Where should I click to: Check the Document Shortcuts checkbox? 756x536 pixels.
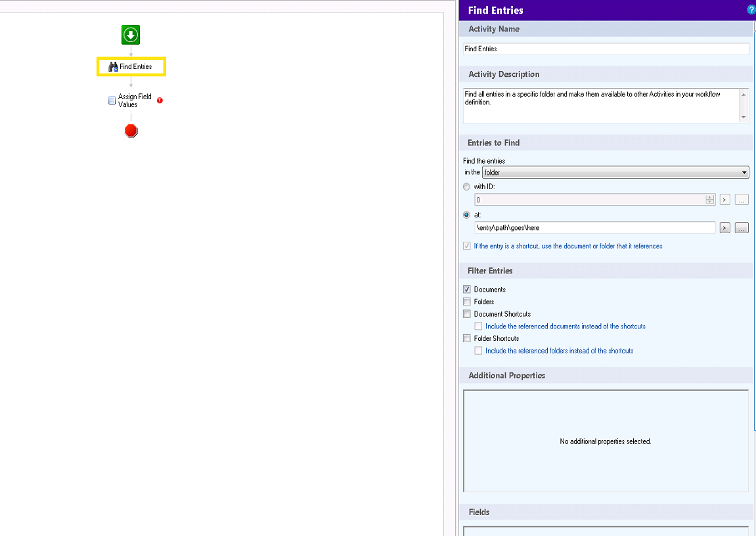pyautogui.click(x=467, y=314)
